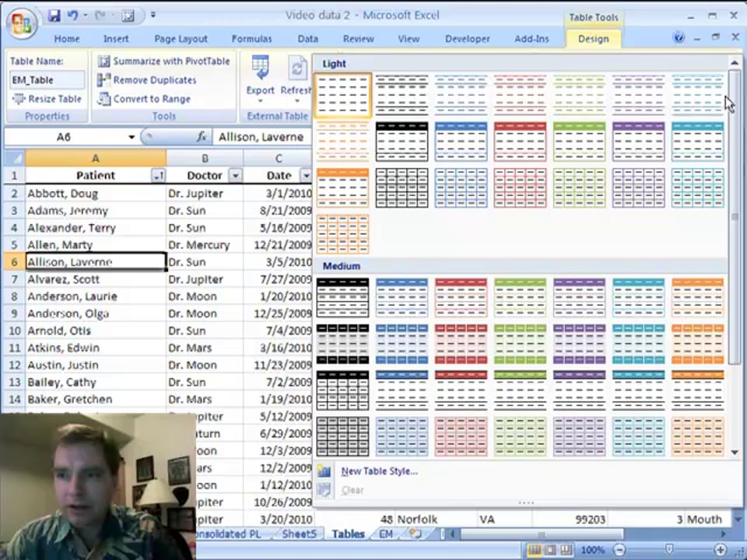Select blue header Light table style in second row

[461, 142]
